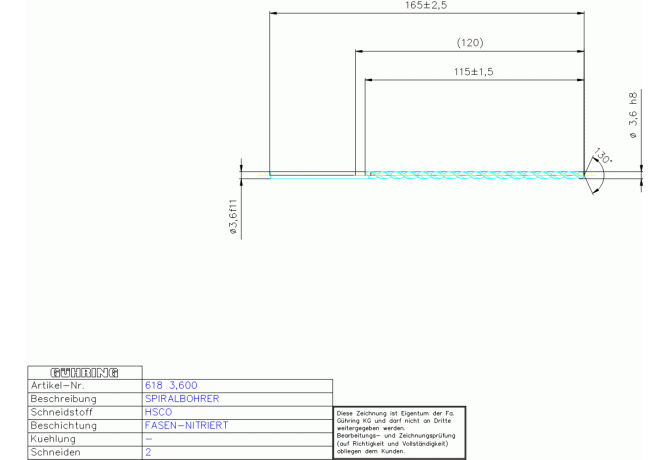Click the Kuehlung label cell
Viewport: 670px width, 460px height.
[84, 438]
